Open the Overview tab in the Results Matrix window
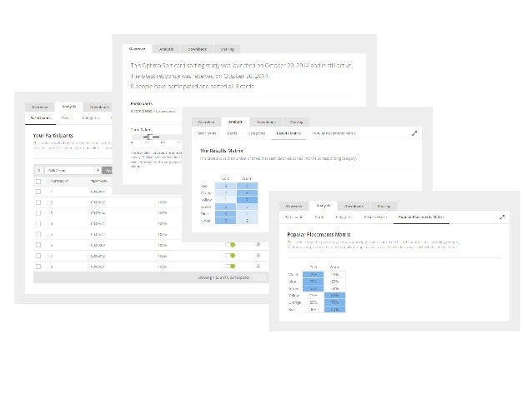Viewport: 532px width, 399px height. [x=206, y=122]
